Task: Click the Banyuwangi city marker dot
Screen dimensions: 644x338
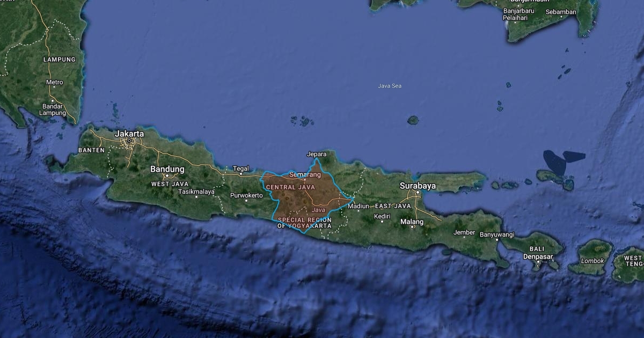Action: point(497,240)
